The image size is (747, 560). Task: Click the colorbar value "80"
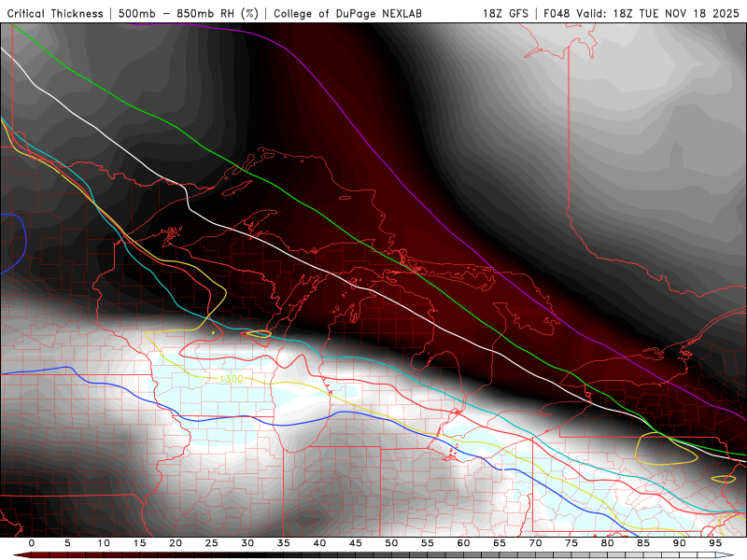point(607,543)
